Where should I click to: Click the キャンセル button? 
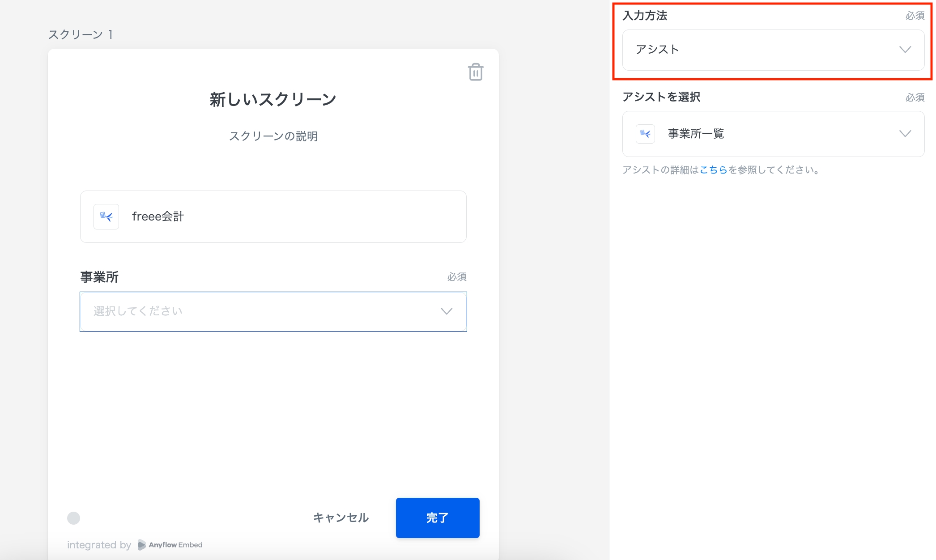click(x=341, y=518)
